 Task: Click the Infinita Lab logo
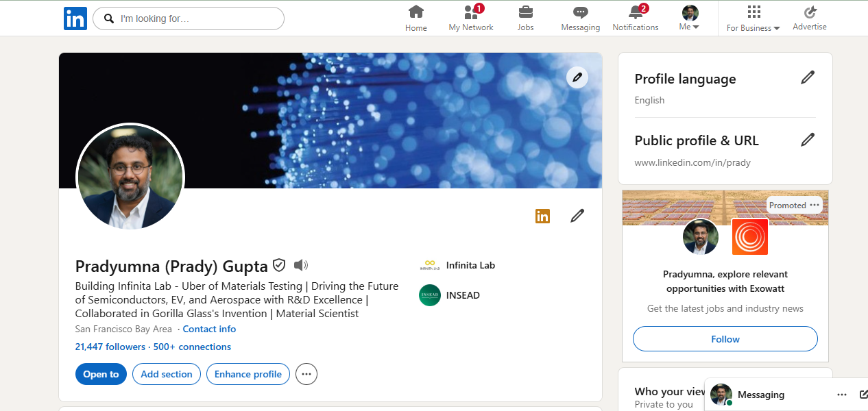pos(430,265)
